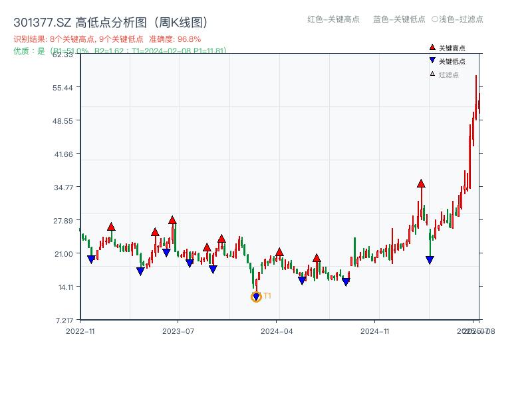Click the 14.11 y-axis label
This screenshot has height=399, width=532.
click(65, 287)
